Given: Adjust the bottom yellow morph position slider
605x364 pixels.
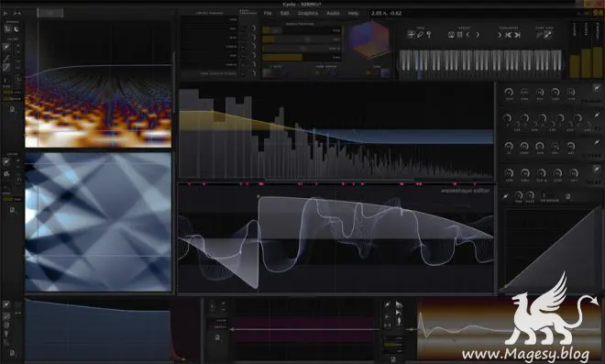Looking at the screenshot, I should coord(302,57).
